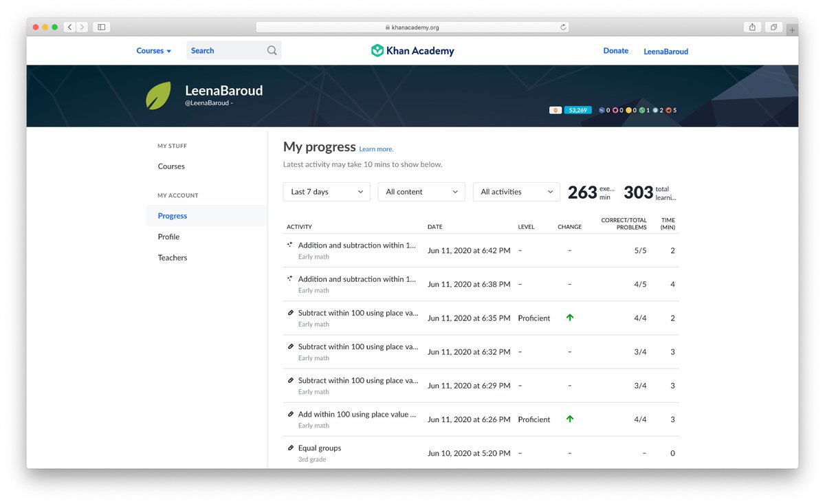Select Courses in the My Stuff sidebar
Viewport: 825px width, 504px height.
coord(171,166)
